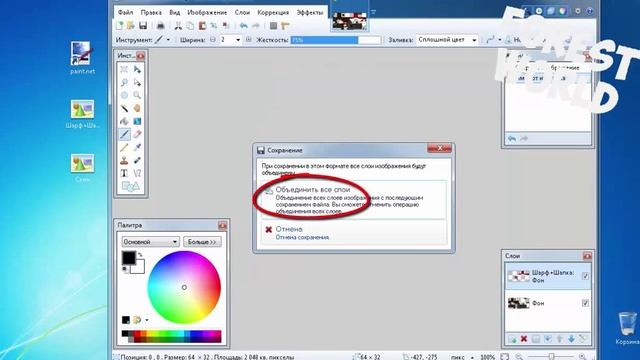Image resolution: width=640 pixels, height=360 pixels.
Task: Select the Clone Stamp tool
Action: pos(124,160)
